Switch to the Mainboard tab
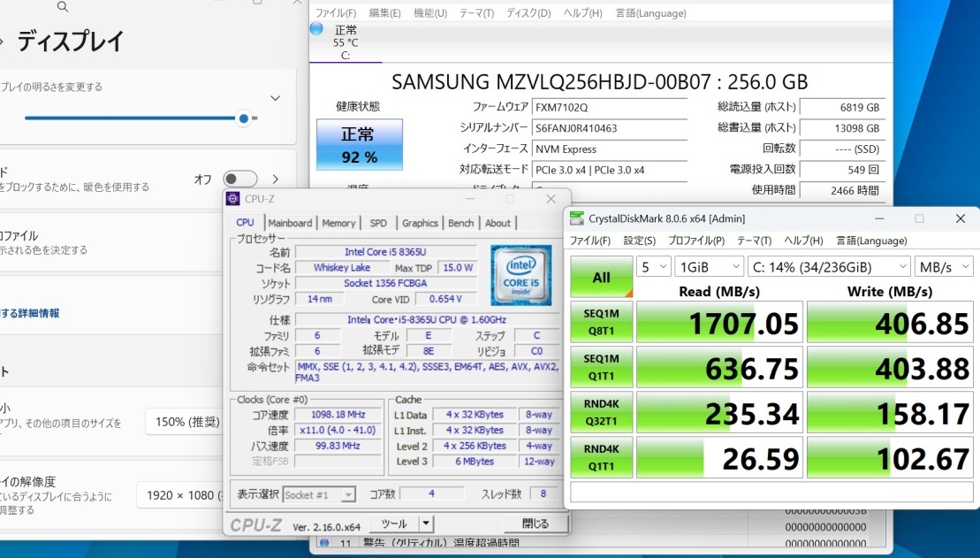Viewport: 980px width, 558px height. [x=290, y=224]
